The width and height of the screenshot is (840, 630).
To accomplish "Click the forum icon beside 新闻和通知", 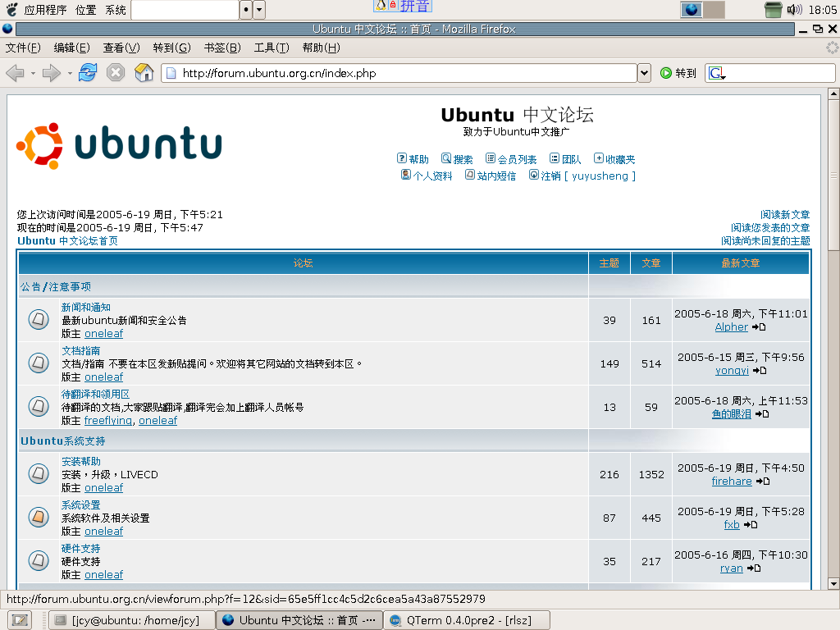I will tap(39, 320).
